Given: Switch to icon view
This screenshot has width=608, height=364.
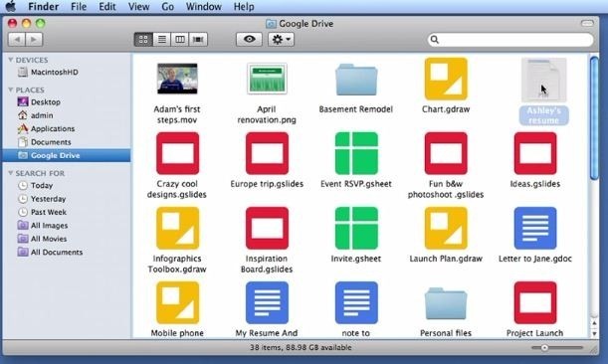Looking at the screenshot, I should click(x=143, y=39).
